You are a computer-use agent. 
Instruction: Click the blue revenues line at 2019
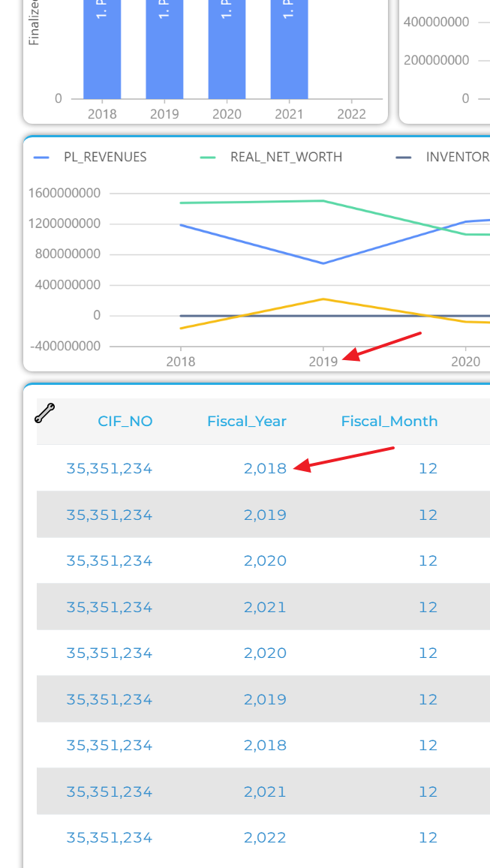tap(323, 263)
